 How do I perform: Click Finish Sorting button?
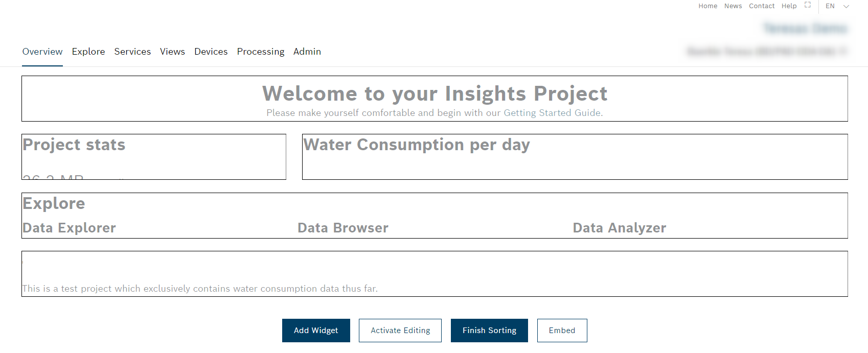pyautogui.click(x=489, y=331)
